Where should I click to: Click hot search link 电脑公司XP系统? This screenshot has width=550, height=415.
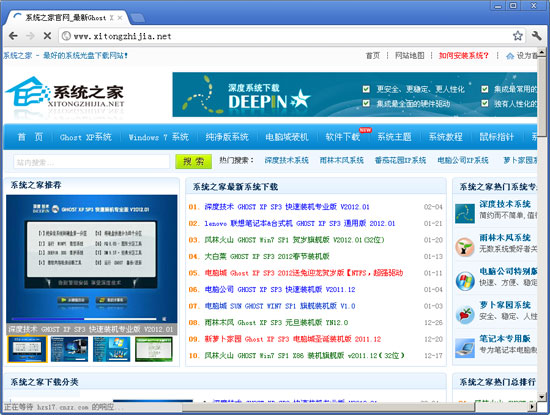463,161
